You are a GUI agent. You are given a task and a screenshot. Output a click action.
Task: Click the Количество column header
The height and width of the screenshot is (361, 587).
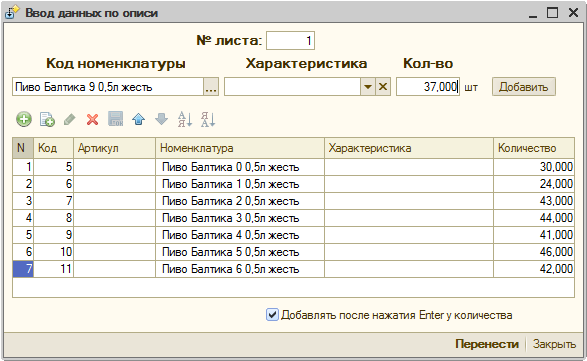(534, 148)
